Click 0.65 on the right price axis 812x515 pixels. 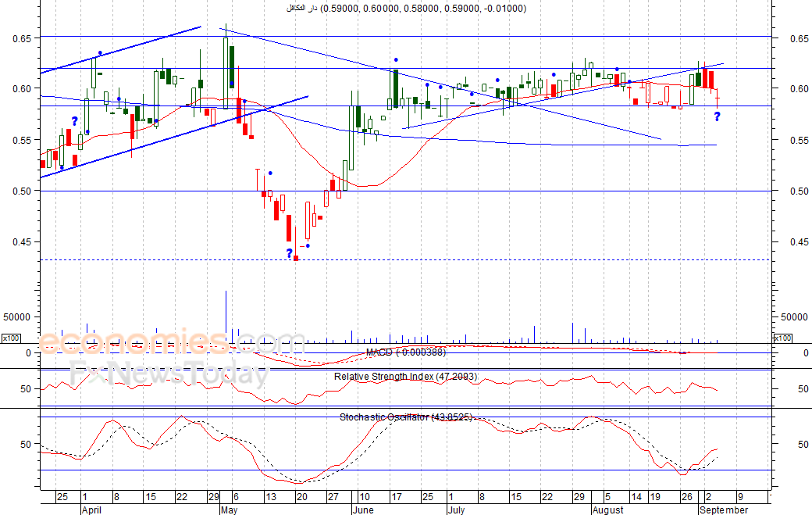(799, 38)
